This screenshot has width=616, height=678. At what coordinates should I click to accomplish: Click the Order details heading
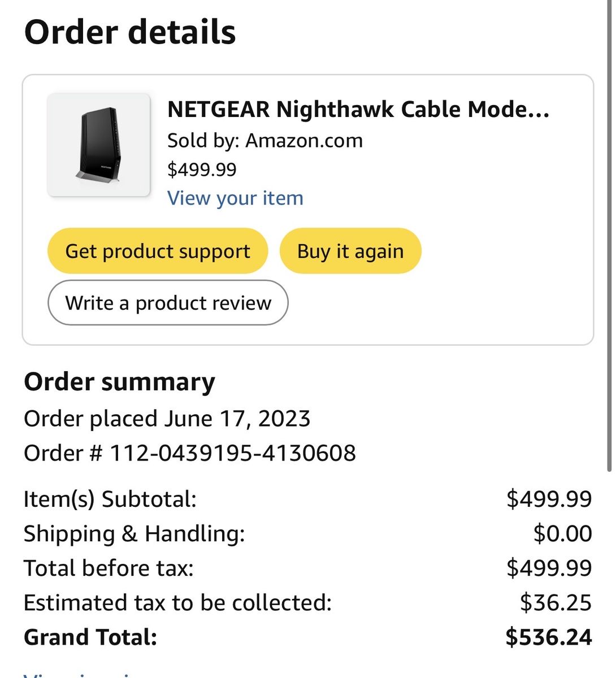click(130, 32)
